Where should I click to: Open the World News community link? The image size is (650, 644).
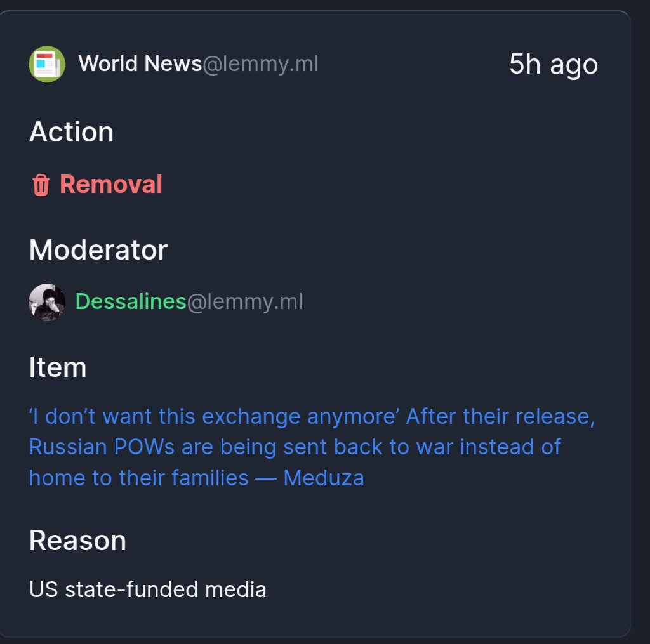198,64
